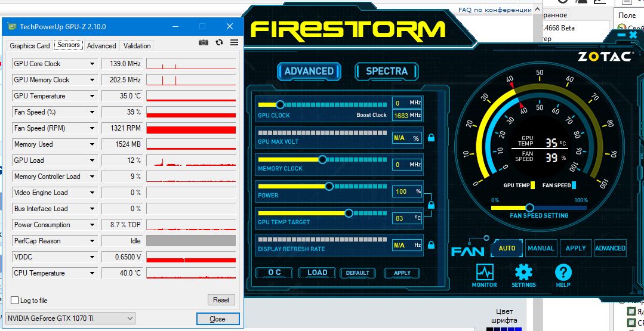
Task: Click Reset button in GPU-Z
Action: pos(221,300)
